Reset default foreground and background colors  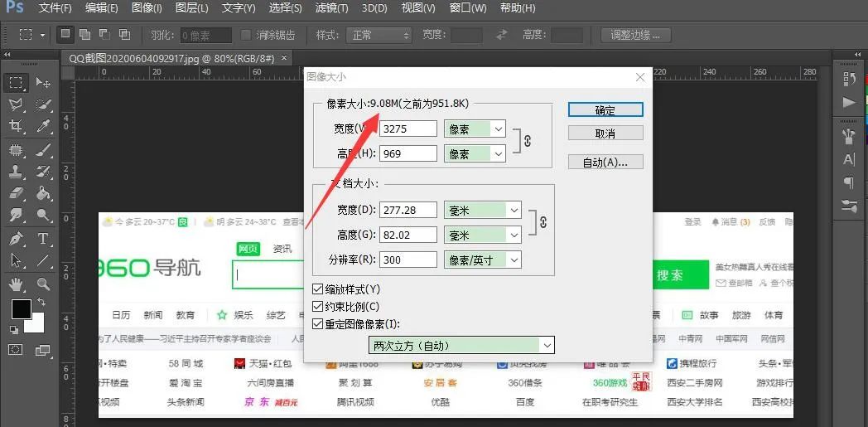click(x=14, y=329)
